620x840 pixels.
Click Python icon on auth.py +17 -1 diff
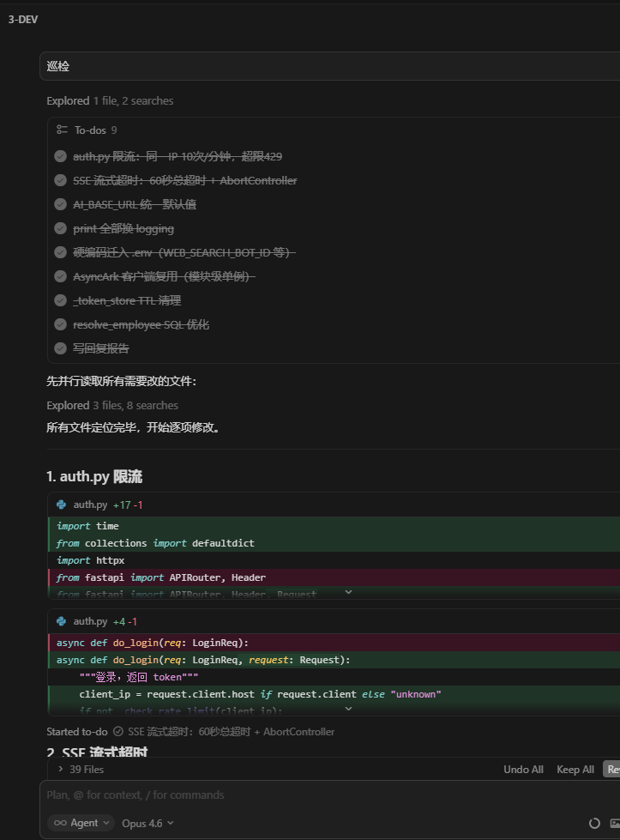62,505
